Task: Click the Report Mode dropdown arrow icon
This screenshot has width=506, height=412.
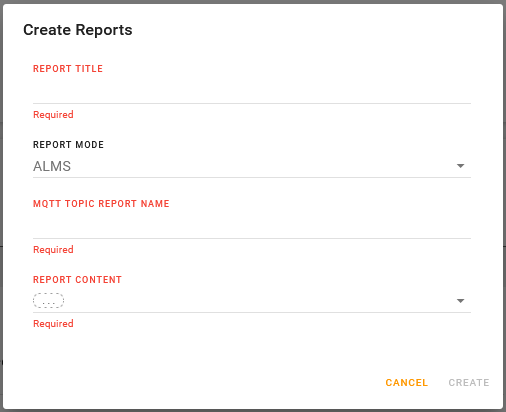Action: (460, 166)
